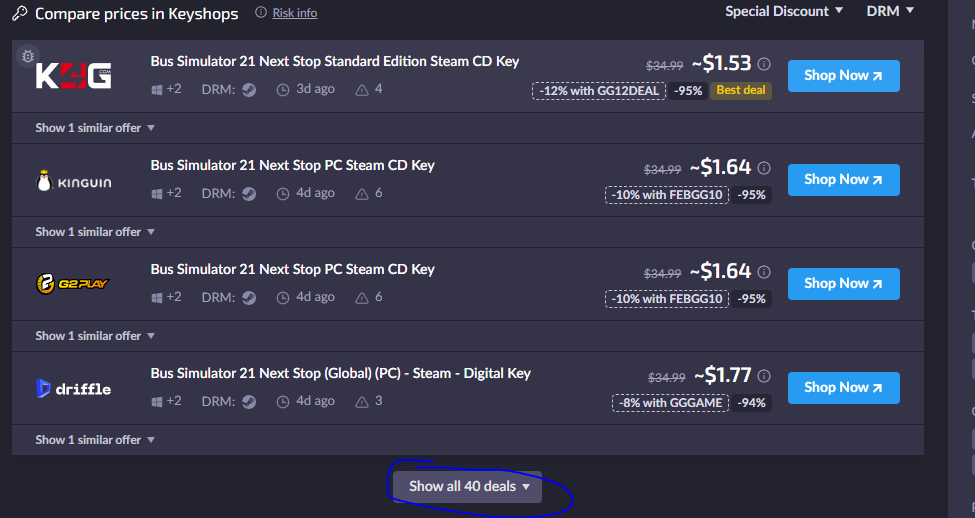The image size is (975, 518).
Task: Click the K4G store logo
Action: 74,76
